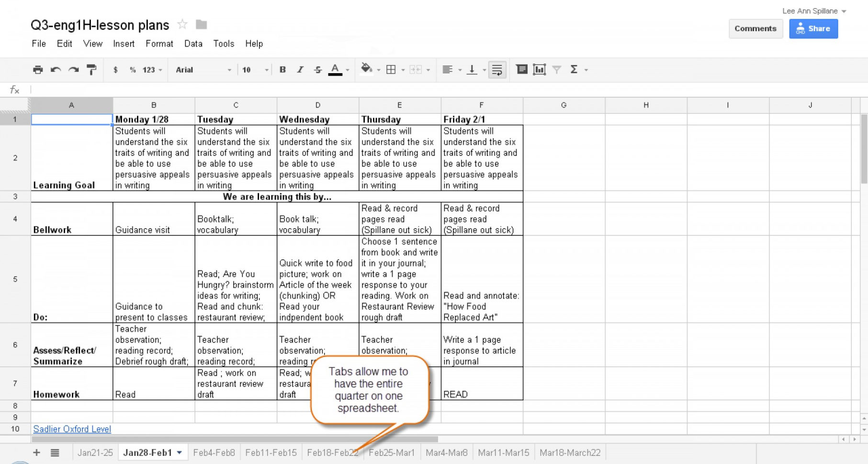Insert a chart

(x=539, y=69)
